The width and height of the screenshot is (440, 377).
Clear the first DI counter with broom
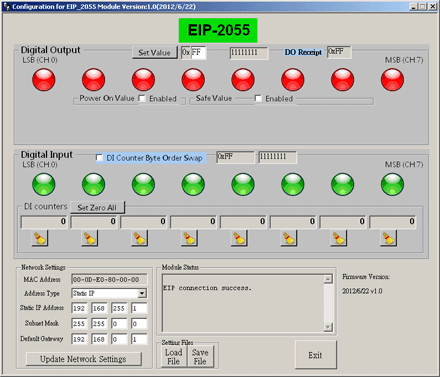click(40, 238)
